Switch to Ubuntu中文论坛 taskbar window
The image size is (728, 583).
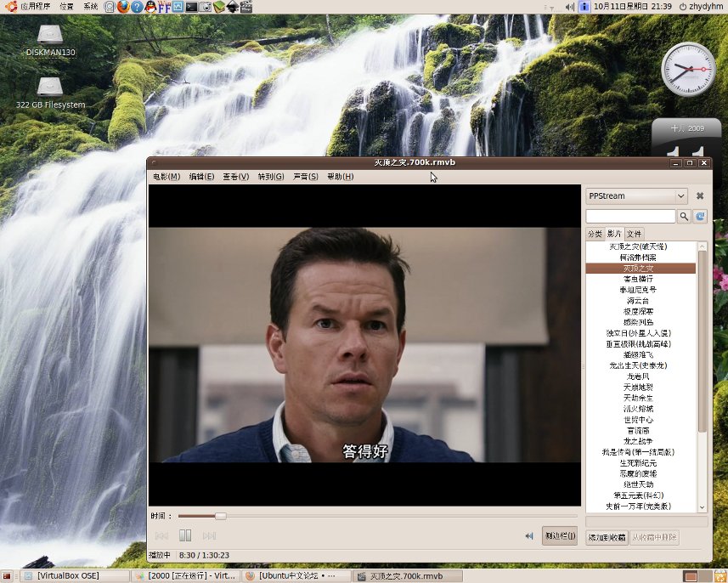[x=296, y=576]
